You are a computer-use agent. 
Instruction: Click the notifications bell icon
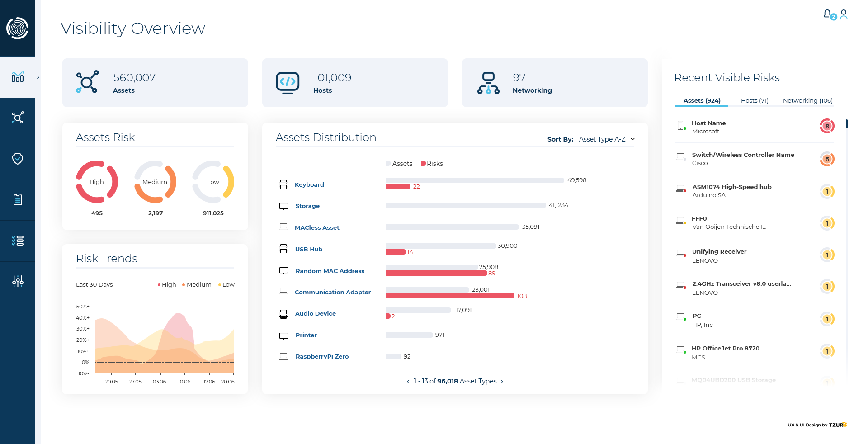tap(827, 14)
